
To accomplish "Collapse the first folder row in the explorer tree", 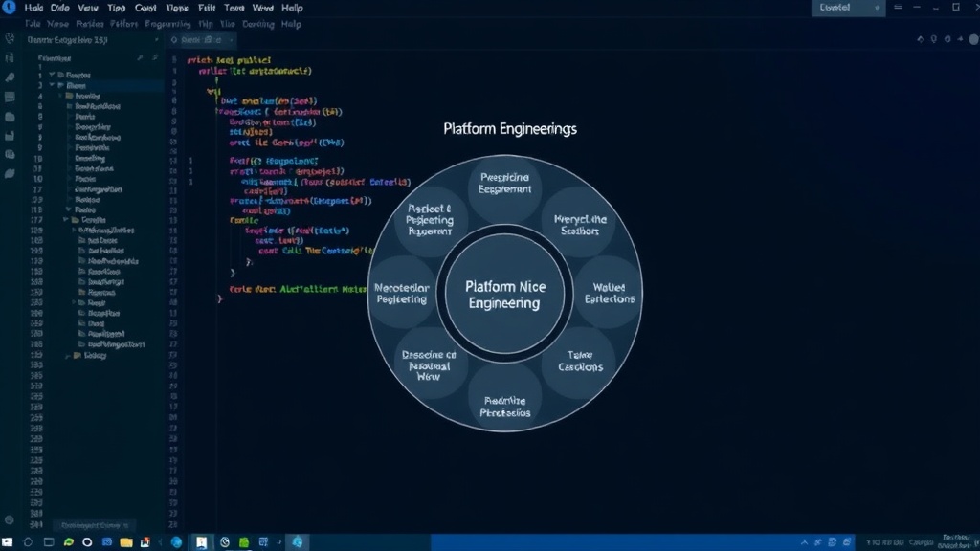I will (52, 75).
